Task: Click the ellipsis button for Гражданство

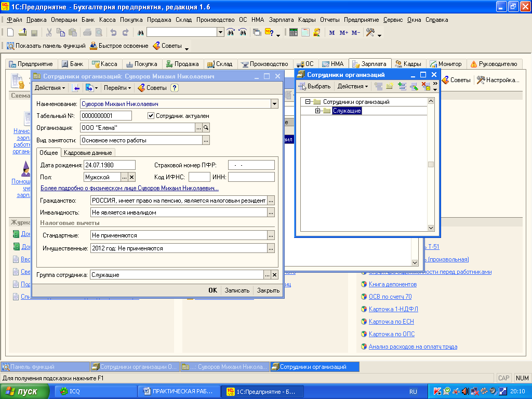Action: click(271, 201)
